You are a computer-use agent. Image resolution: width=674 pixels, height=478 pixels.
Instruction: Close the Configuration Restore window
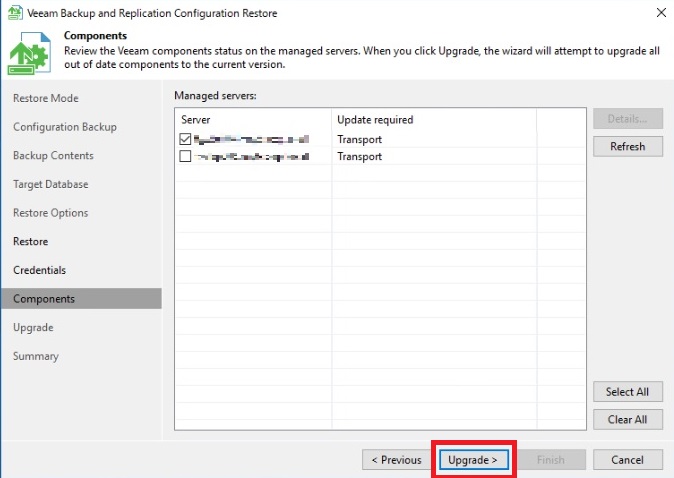(661, 12)
